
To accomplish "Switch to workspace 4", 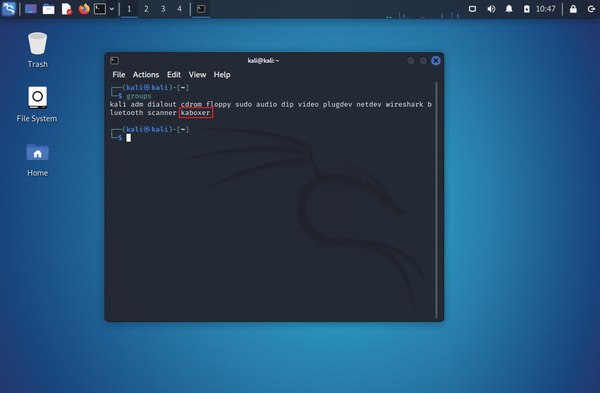I will (x=179, y=9).
